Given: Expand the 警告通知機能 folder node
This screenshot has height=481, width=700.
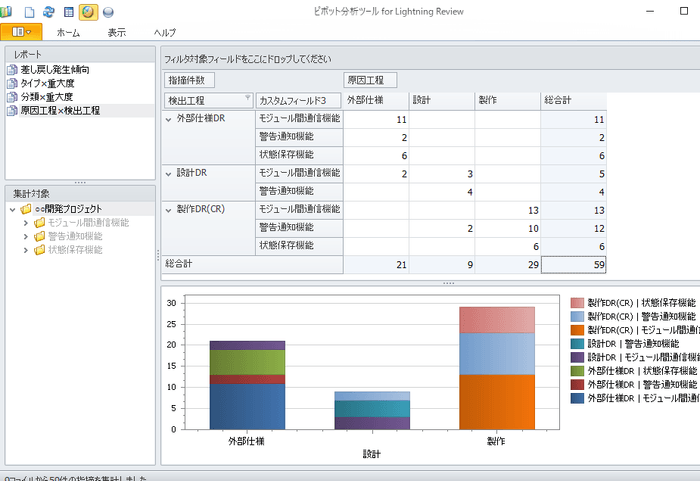Looking at the screenshot, I should pyautogui.click(x=27, y=236).
